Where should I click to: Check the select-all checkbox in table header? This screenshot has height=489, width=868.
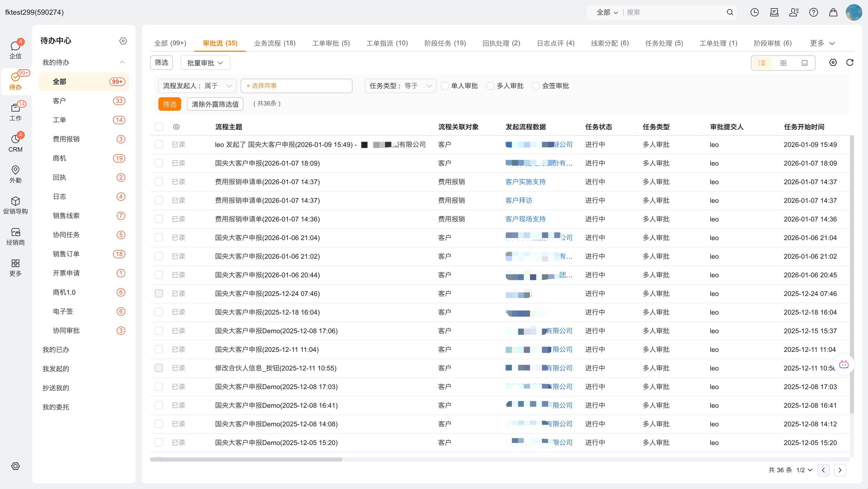[x=159, y=127]
